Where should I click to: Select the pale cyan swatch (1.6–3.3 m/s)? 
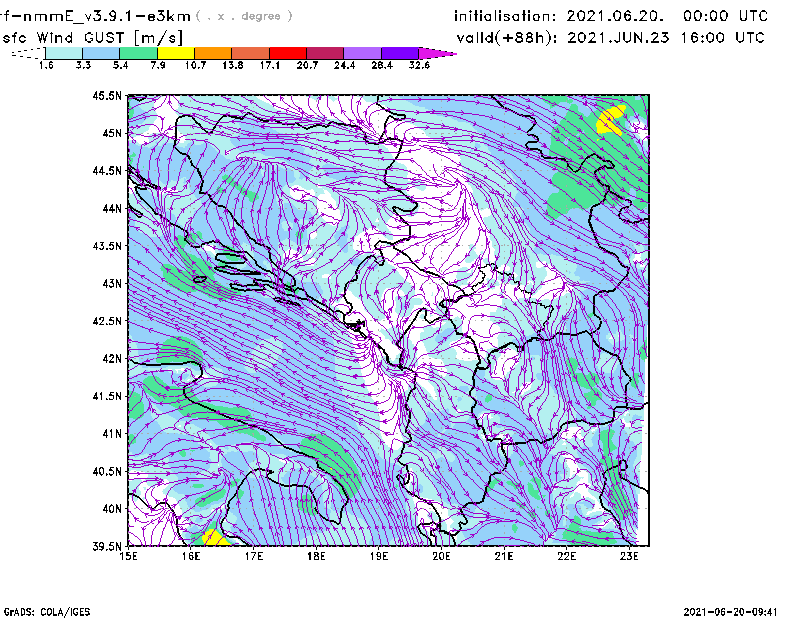64,52
